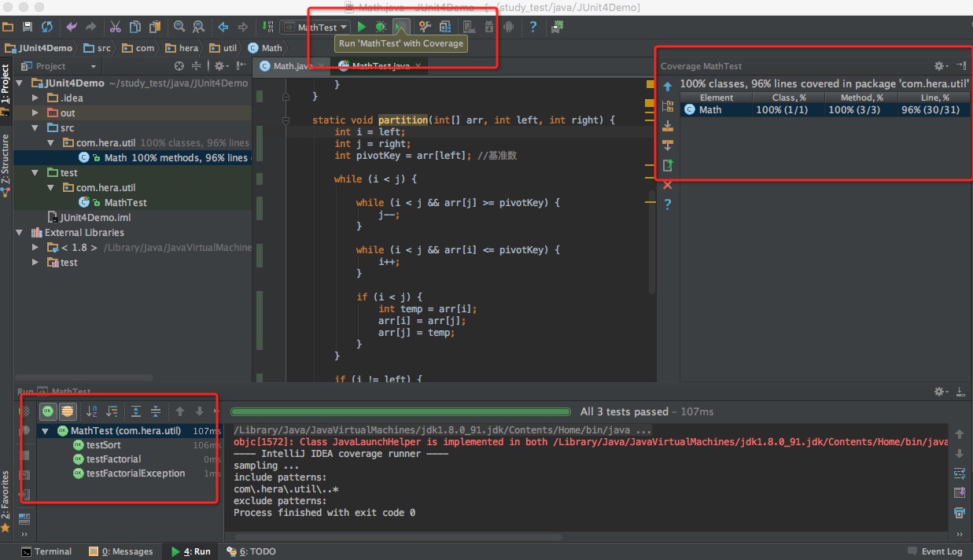Open settings with the wrench icon
The image size is (973, 560).
click(x=425, y=27)
